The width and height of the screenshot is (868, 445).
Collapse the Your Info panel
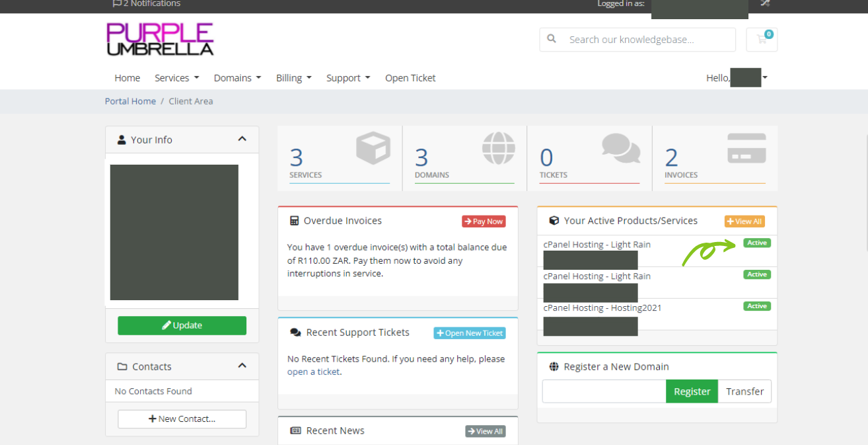242,139
